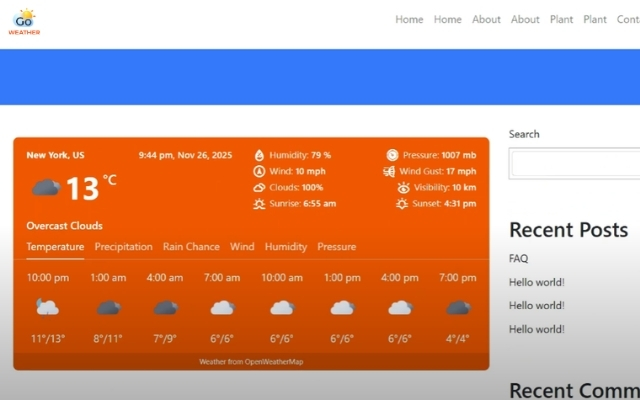Click the sunrise sun icon
This screenshot has width=640, height=400.
coord(259,204)
